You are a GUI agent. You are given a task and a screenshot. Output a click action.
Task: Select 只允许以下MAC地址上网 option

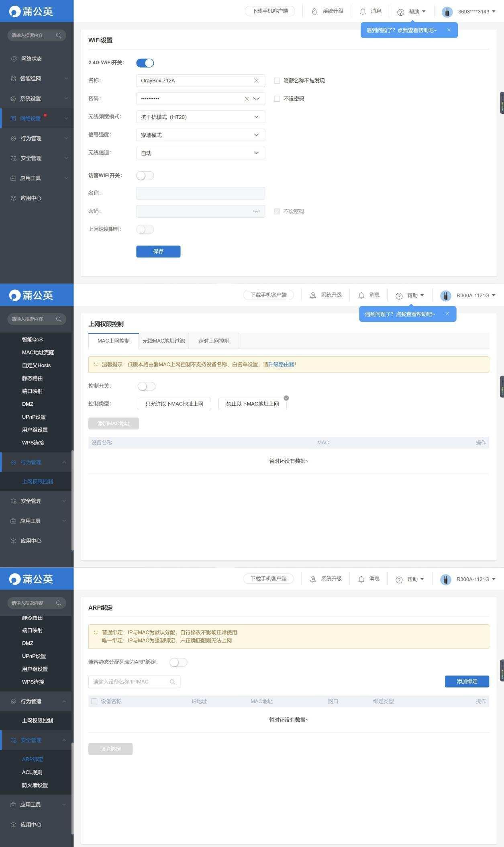point(174,404)
